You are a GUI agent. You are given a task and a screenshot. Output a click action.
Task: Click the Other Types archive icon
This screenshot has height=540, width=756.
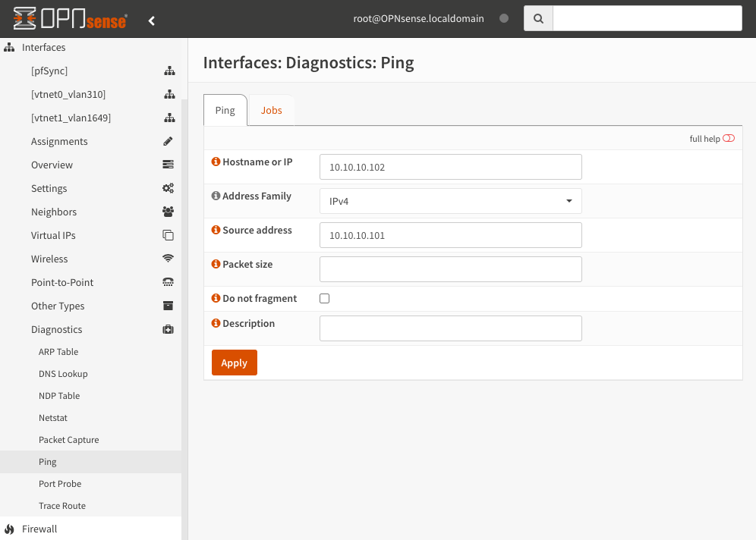pos(168,306)
